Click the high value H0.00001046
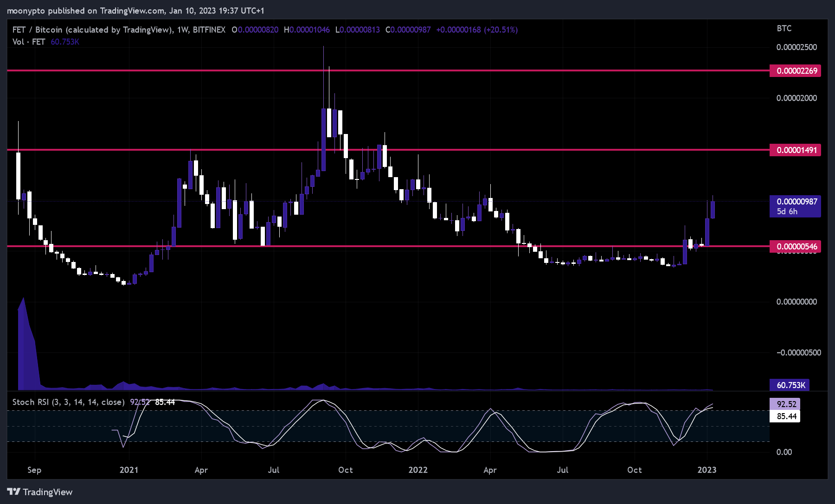 [x=307, y=30]
